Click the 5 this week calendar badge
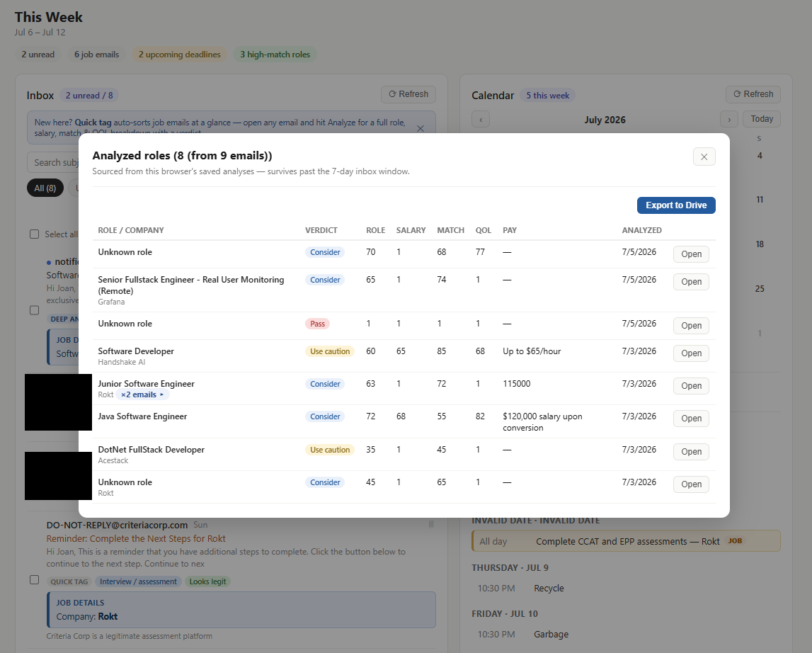 click(x=547, y=96)
